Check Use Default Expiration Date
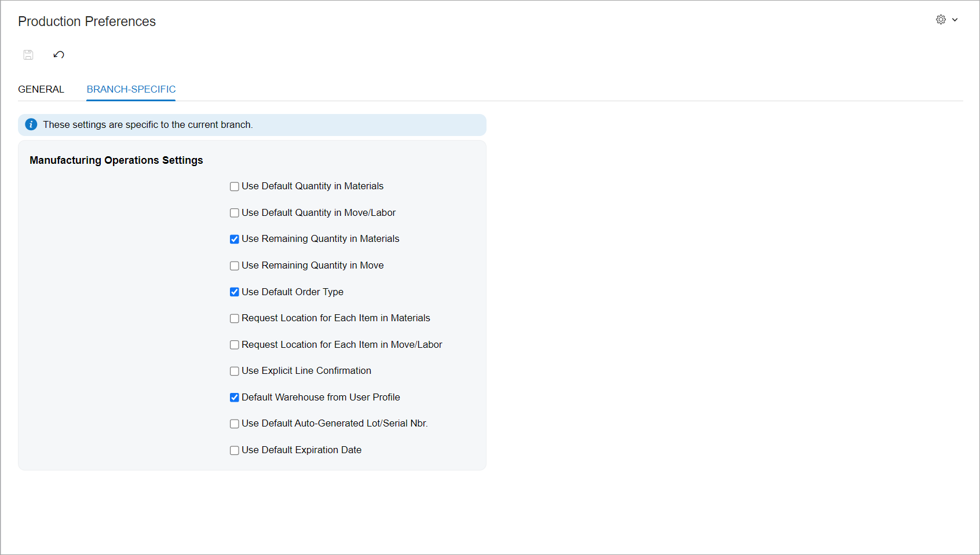The height and width of the screenshot is (555, 980). 235,450
